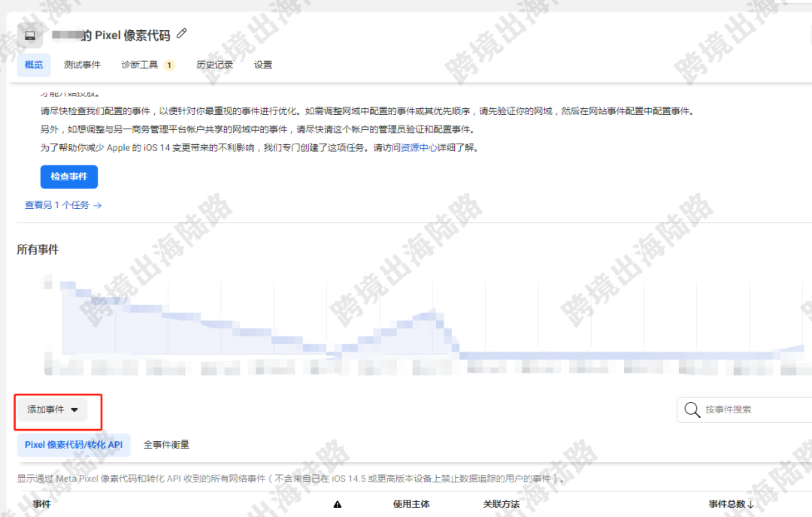Open the 设置 tab
This screenshot has height=517, width=812.
click(262, 65)
